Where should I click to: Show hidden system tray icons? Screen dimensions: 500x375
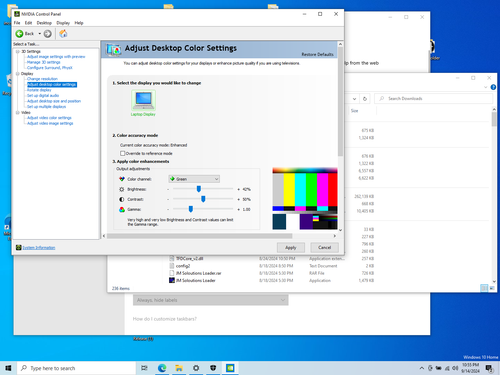(422, 368)
